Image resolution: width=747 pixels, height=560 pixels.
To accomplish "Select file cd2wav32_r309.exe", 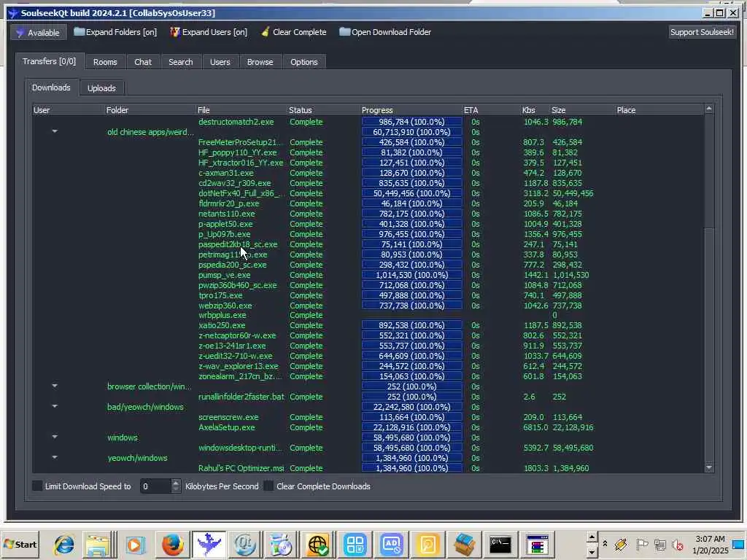I will tap(235, 183).
